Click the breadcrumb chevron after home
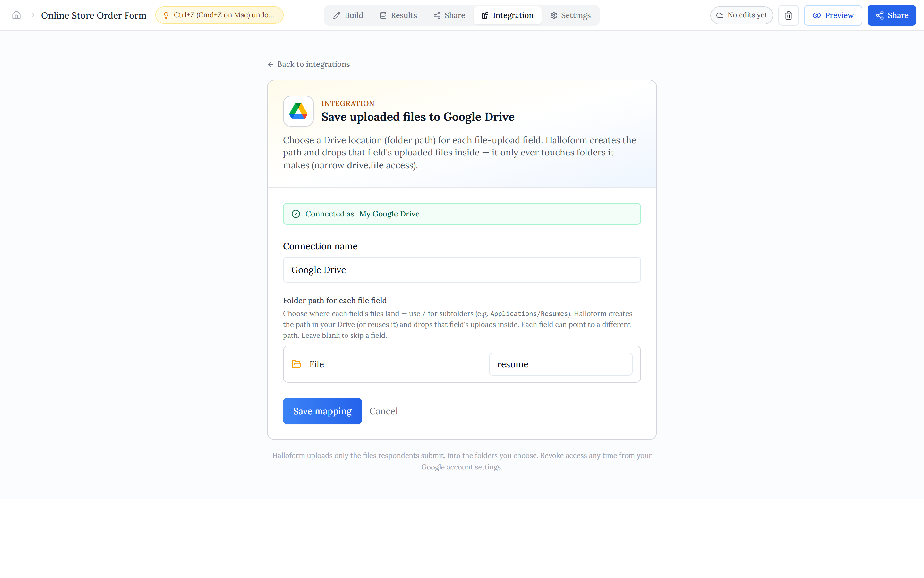The width and height of the screenshot is (924, 578). (x=33, y=15)
